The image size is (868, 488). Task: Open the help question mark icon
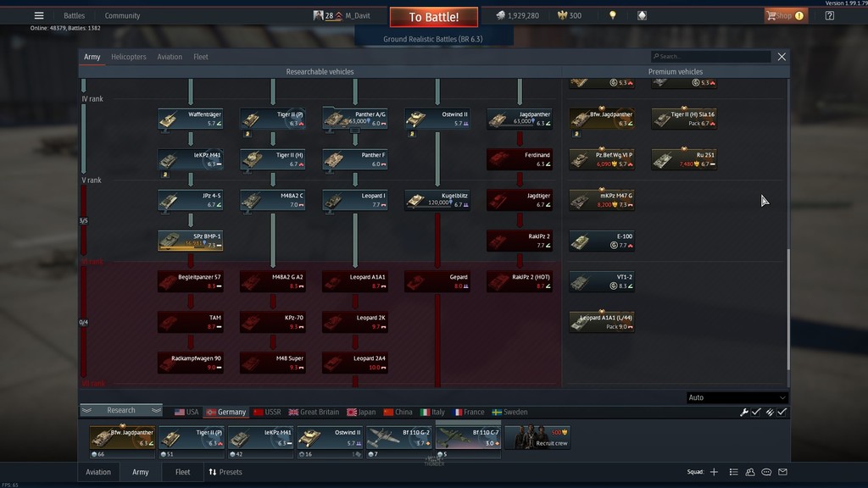pos(829,15)
